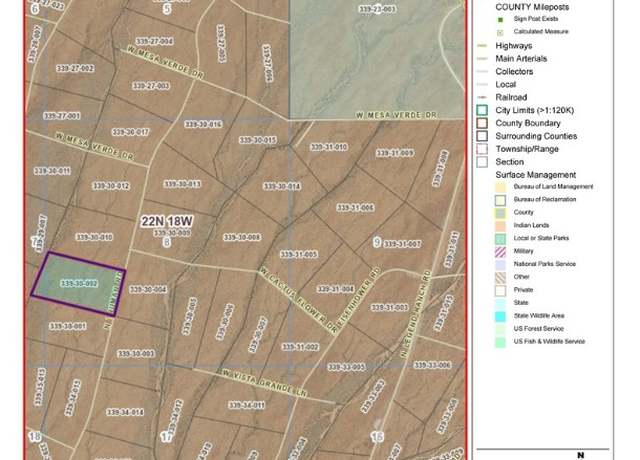Click the State legend label
This screenshot has width=640, height=460.
521,302
